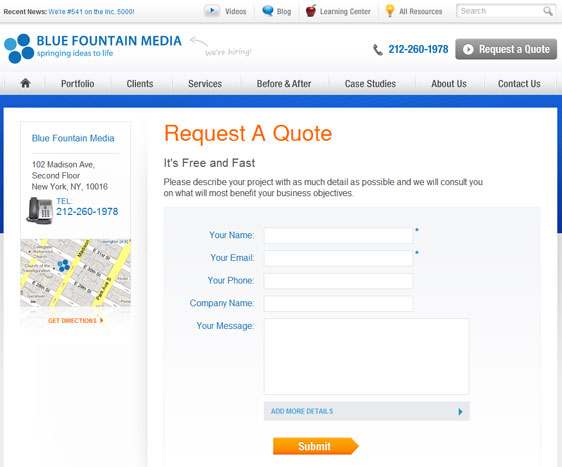Click the Videos link in top bar
The image size is (562, 467).
(235, 11)
